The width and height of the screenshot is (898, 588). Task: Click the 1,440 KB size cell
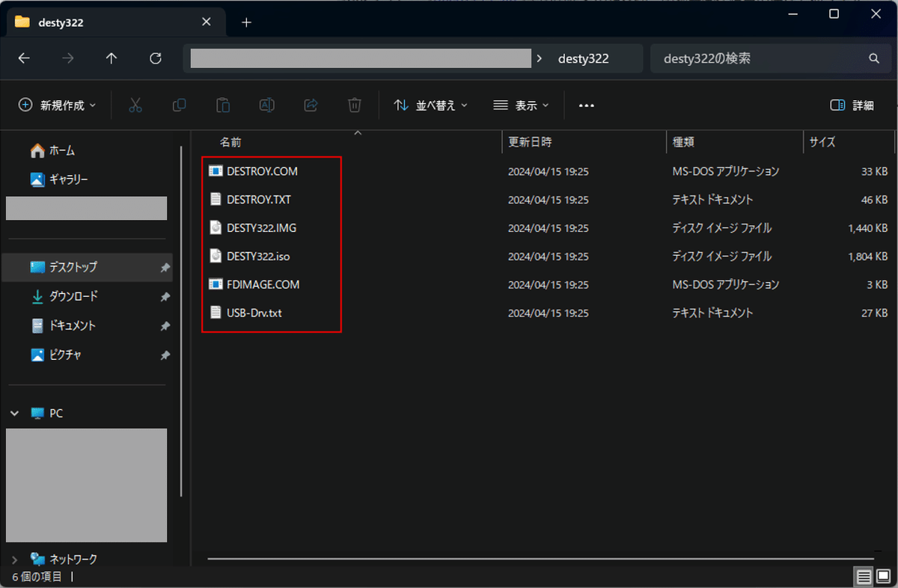click(867, 228)
